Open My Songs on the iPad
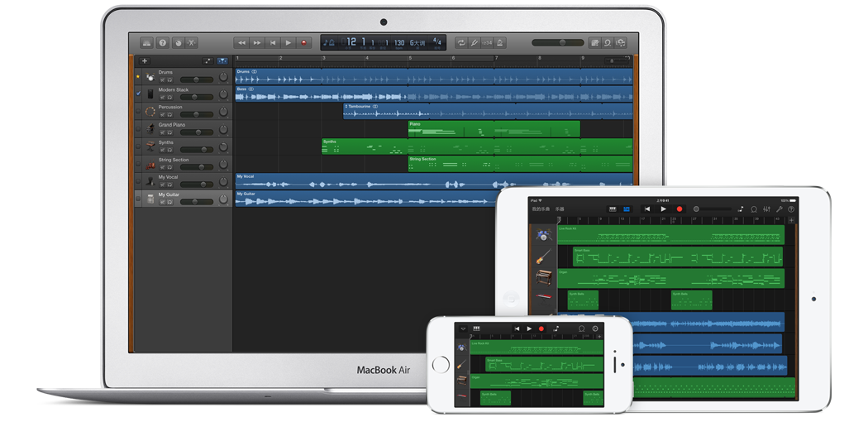 point(541,209)
